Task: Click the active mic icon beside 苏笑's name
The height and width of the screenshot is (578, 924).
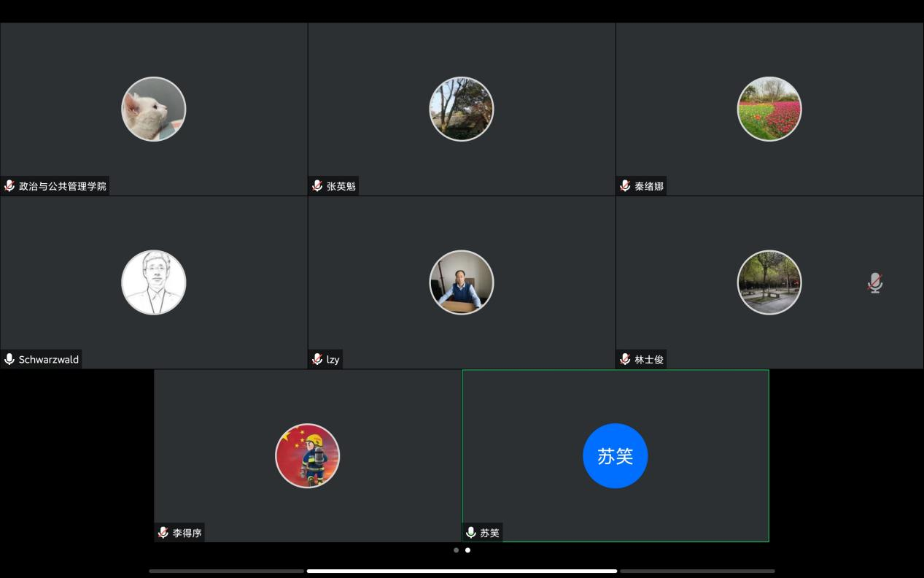Action: click(471, 533)
